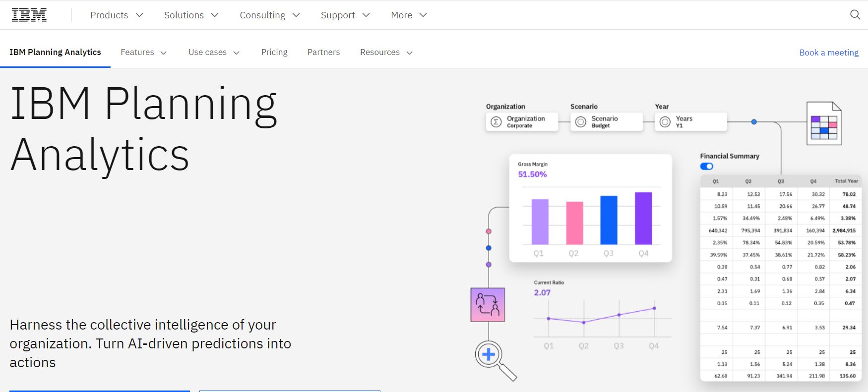Screen dimensions: 868x392
Task: Select the IBM Planning Analytics tab
Action: (55, 53)
